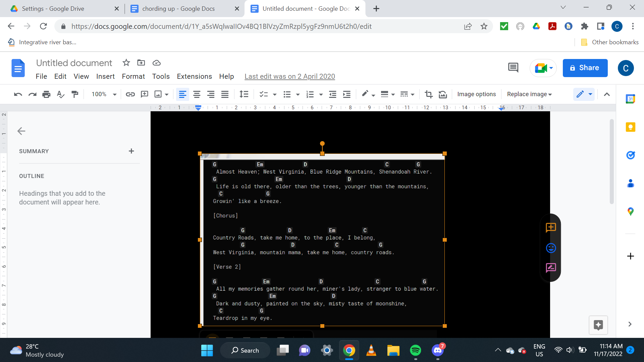Image resolution: width=644 pixels, height=362 pixels.
Task: Click the border color pencil icon
Action: click(365, 94)
